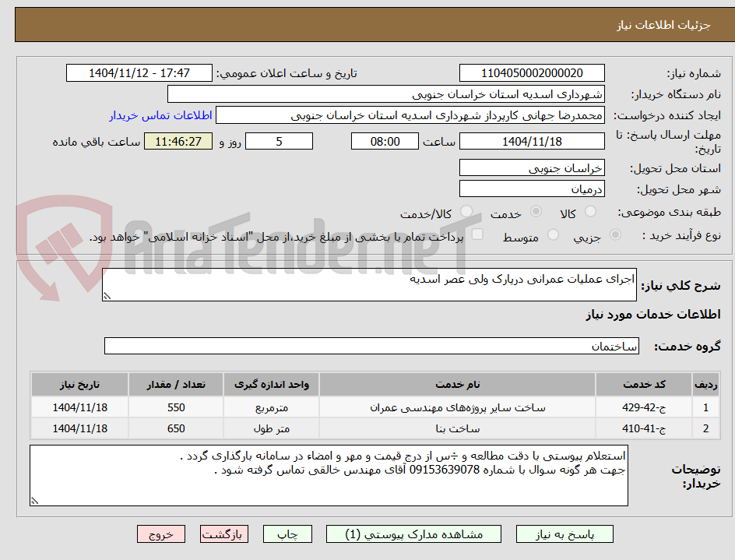Click the ایجاد کننده درخواست field

410,115
